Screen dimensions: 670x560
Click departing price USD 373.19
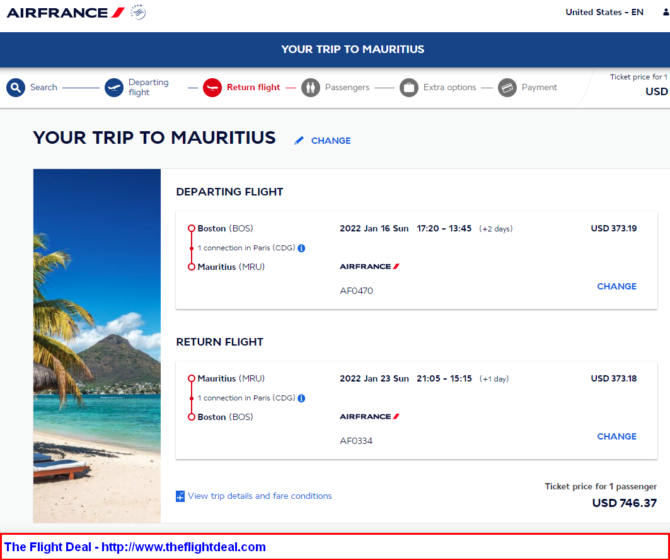pyautogui.click(x=614, y=229)
